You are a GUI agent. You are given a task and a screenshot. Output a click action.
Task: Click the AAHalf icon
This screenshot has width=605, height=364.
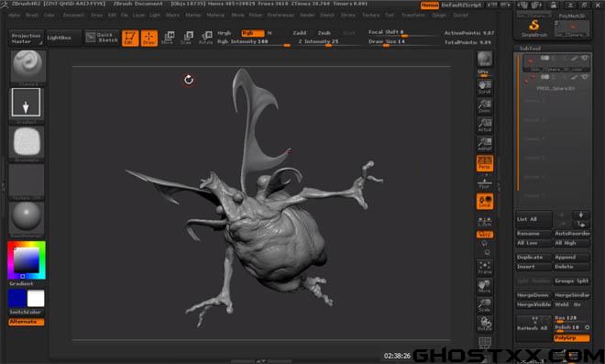(485, 144)
